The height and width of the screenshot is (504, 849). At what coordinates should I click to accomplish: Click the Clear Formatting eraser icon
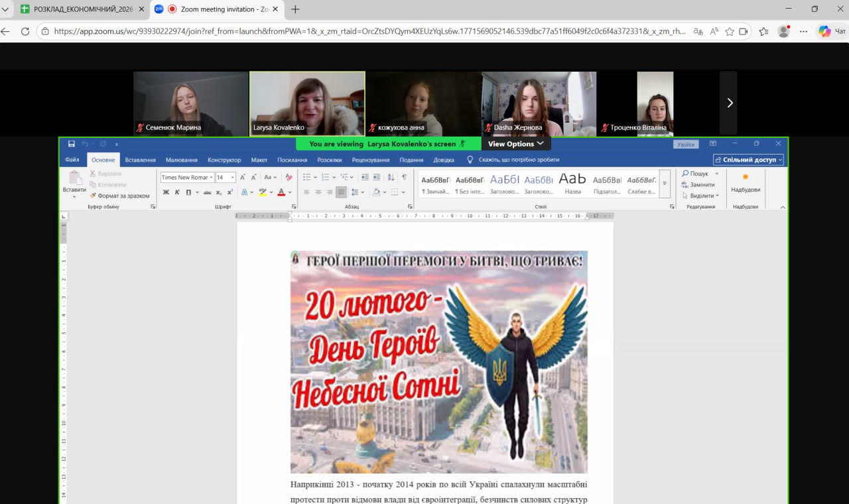coord(289,177)
